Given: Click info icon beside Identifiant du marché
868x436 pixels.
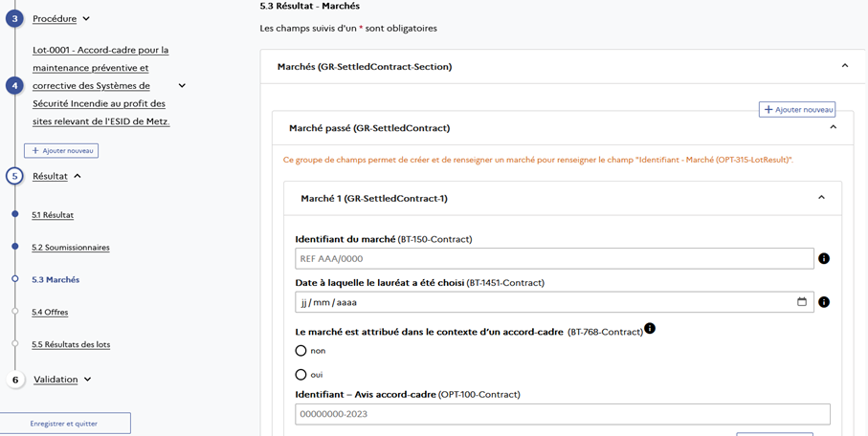Looking at the screenshot, I should [824, 258].
